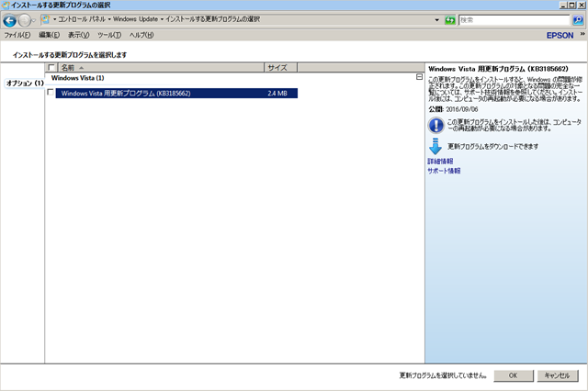Click the 2.4 MB size cell

click(x=277, y=94)
